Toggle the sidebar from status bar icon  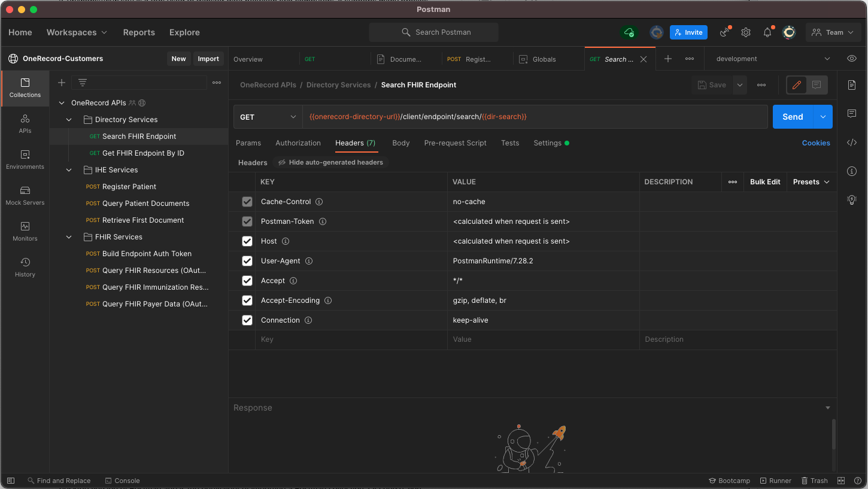click(10, 481)
